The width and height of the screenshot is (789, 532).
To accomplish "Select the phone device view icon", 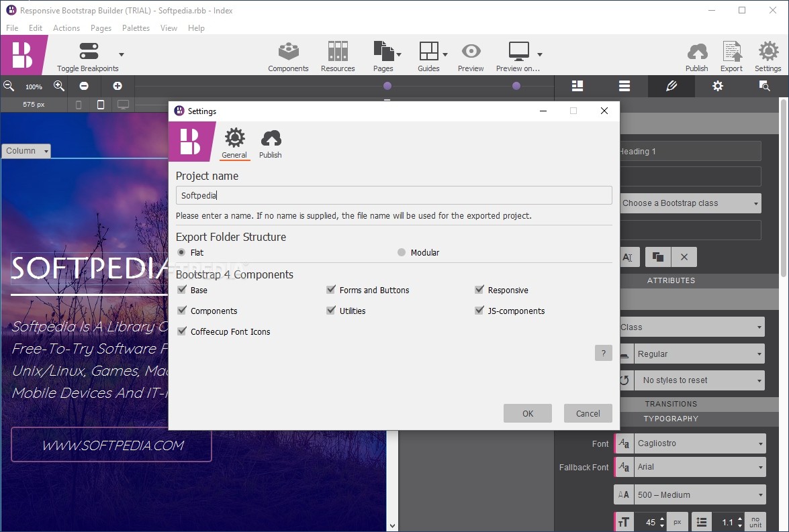I will point(79,105).
